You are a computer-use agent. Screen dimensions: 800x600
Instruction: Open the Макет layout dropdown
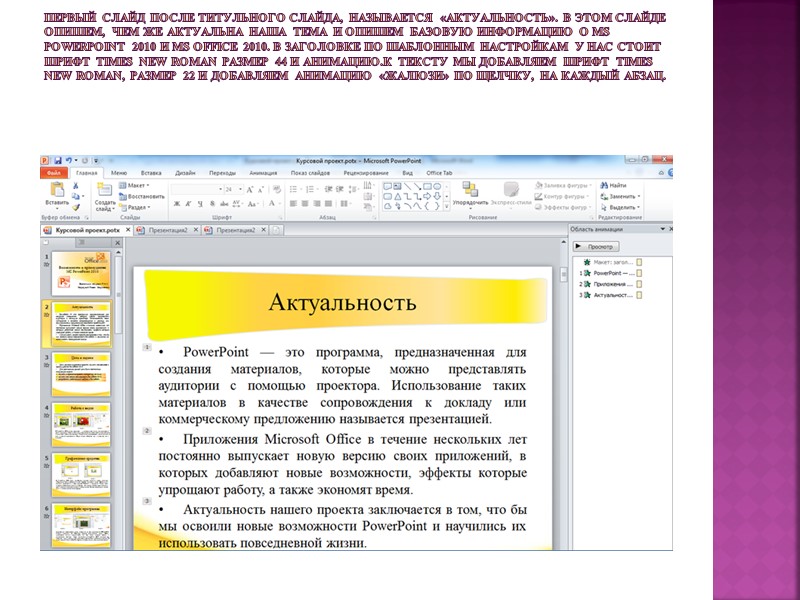coord(134,185)
